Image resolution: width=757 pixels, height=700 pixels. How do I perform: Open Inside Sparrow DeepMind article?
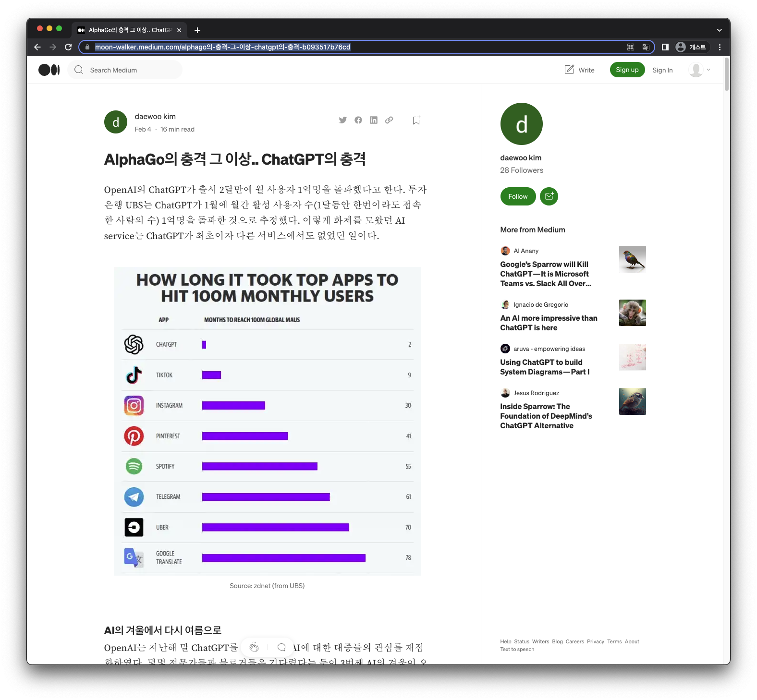point(546,416)
